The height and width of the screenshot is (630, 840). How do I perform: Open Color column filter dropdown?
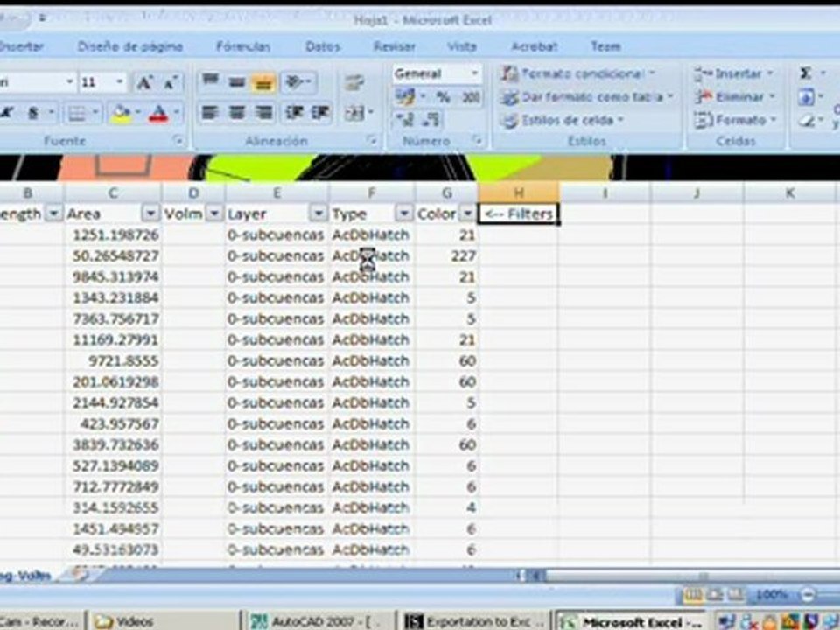coord(467,213)
